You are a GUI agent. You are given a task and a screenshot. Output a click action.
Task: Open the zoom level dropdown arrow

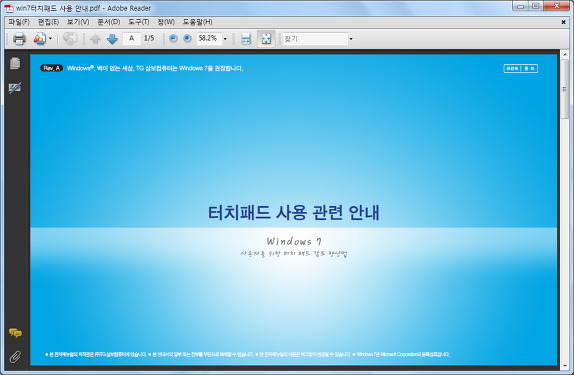[x=225, y=39]
